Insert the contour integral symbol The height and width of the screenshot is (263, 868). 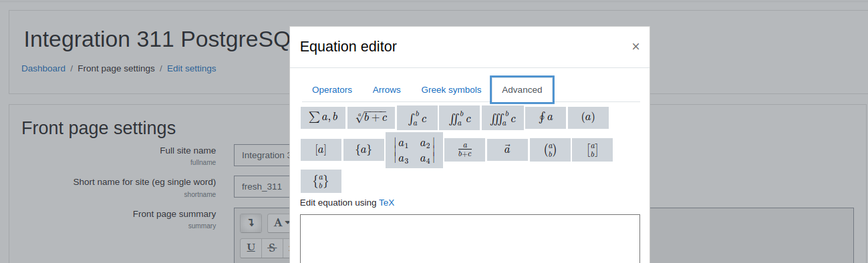coord(545,117)
